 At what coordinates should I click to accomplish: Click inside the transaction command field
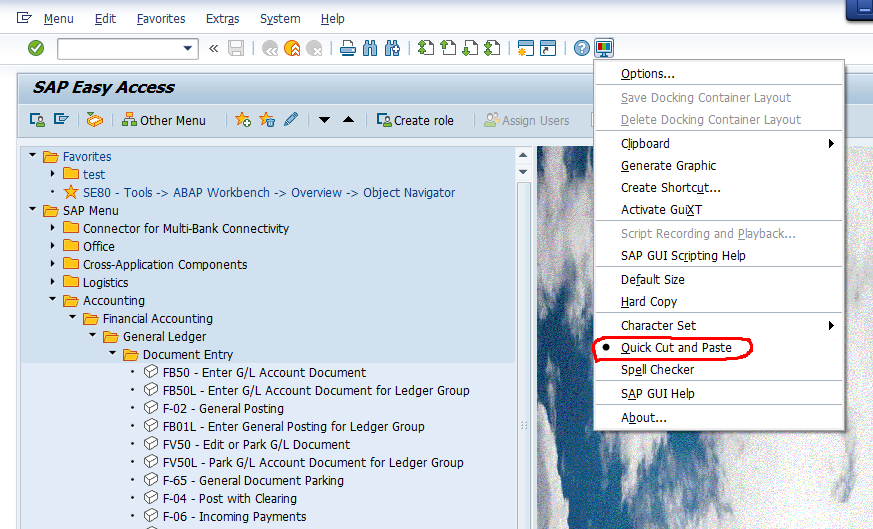[x=119, y=48]
